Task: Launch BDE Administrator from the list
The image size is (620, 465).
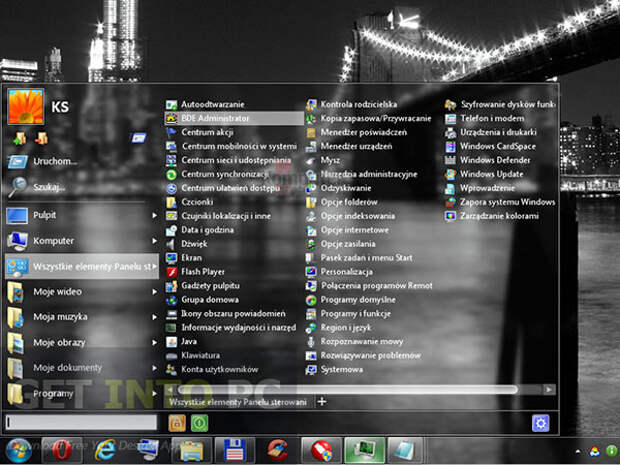Action: [x=234, y=118]
